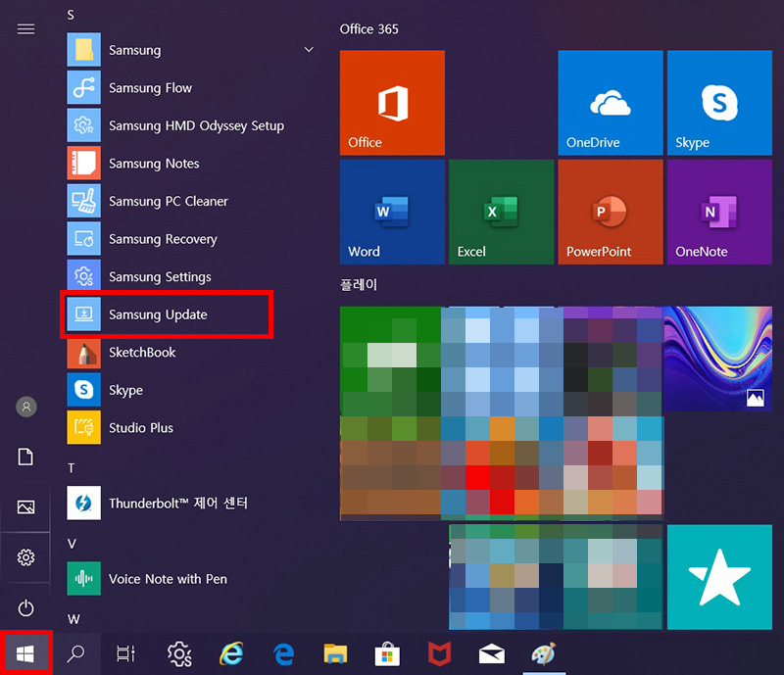
Task: Open Microsoft Store from taskbar
Action: (387, 653)
